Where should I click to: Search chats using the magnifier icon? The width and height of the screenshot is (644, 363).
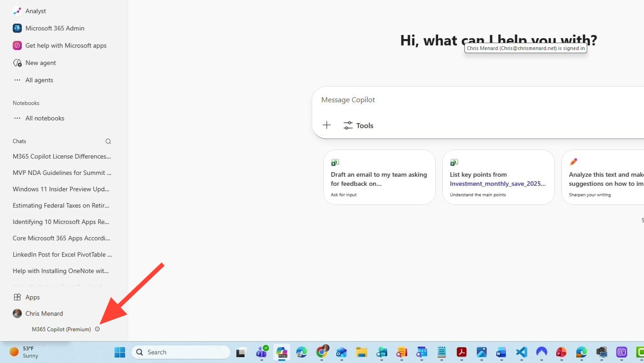point(108,141)
